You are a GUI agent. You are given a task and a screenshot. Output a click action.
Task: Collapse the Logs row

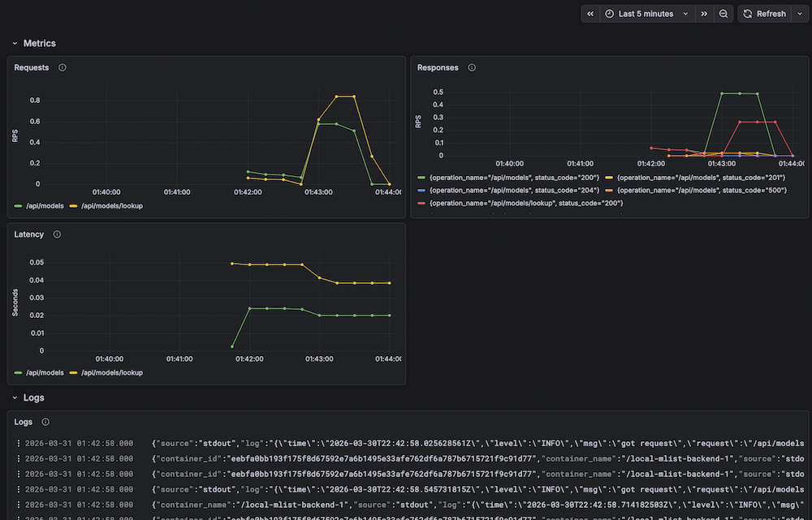(15, 398)
